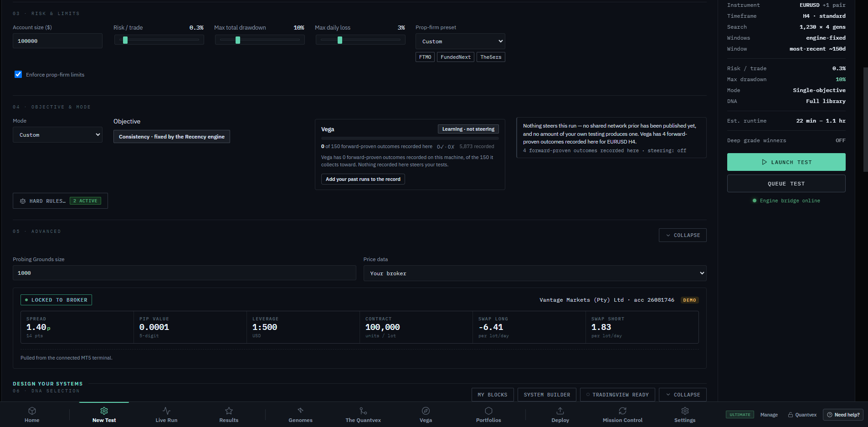
Task: Go to the Home tab label
Action: click(x=32, y=420)
